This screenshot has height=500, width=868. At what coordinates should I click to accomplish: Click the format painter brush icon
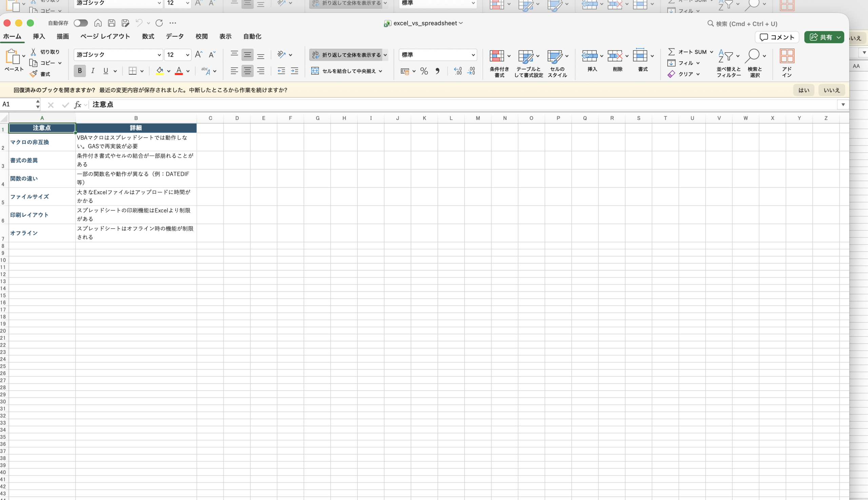(x=34, y=74)
